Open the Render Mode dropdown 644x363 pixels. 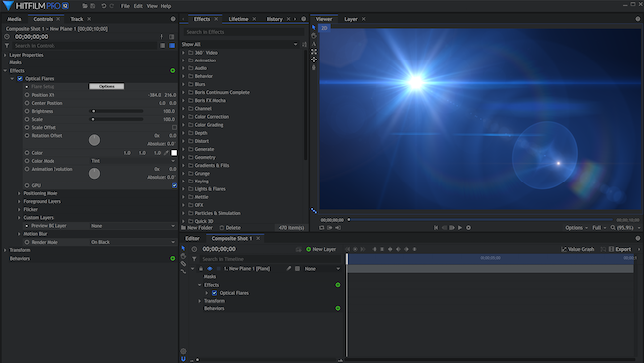[133, 242]
